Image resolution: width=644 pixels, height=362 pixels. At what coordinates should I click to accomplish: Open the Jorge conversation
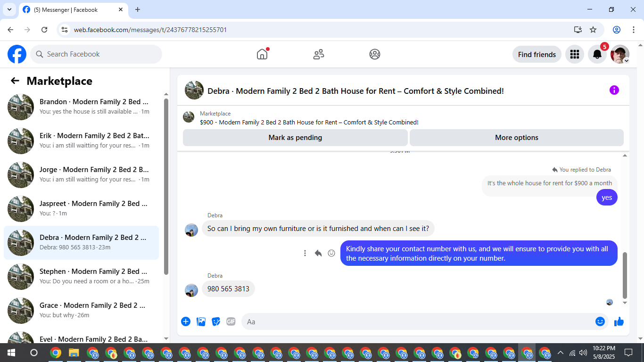pos(81,175)
